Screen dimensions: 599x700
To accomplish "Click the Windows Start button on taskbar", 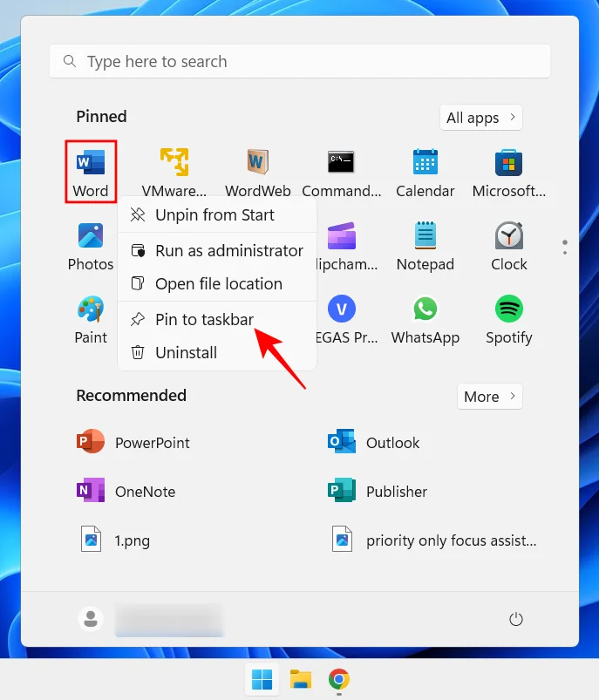I will pos(262,679).
